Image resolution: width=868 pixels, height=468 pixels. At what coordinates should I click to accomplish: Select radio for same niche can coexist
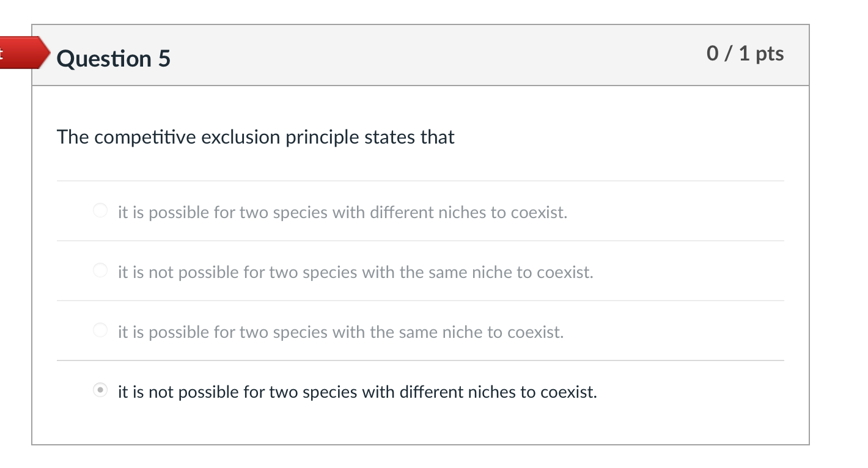(x=100, y=331)
